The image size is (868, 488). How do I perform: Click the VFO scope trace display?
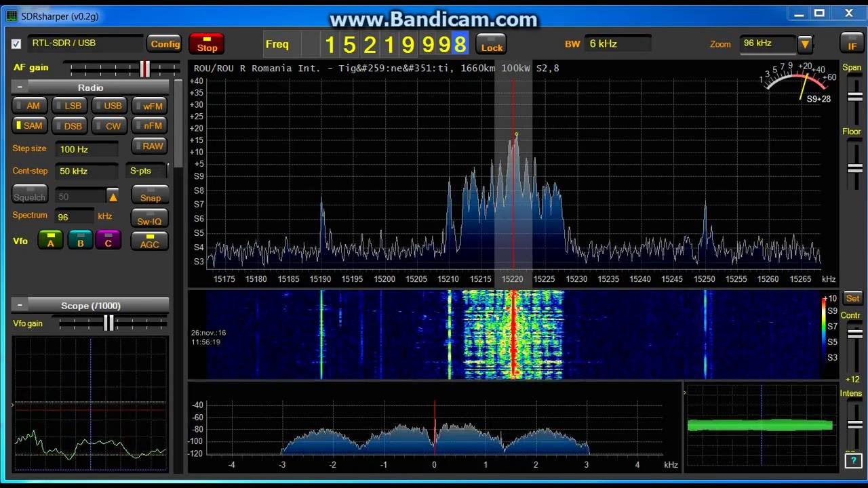pyautogui.click(x=90, y=404)
